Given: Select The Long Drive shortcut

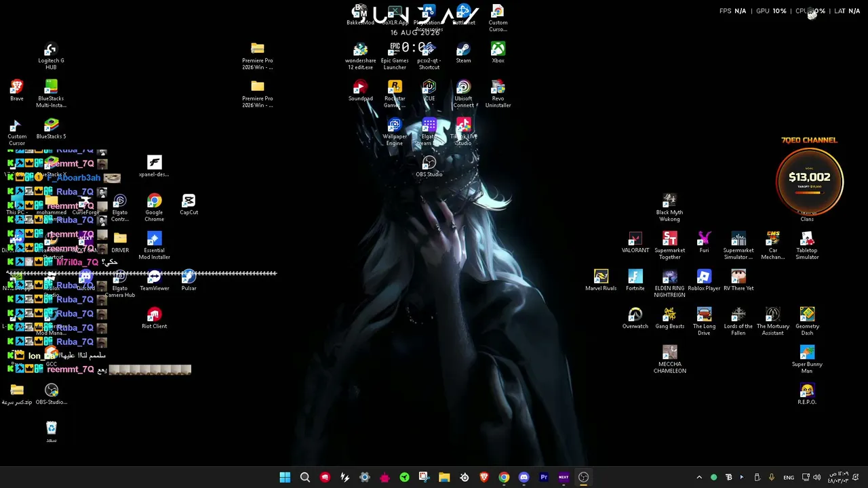Looking at the screenshot, I should (704, 322).
